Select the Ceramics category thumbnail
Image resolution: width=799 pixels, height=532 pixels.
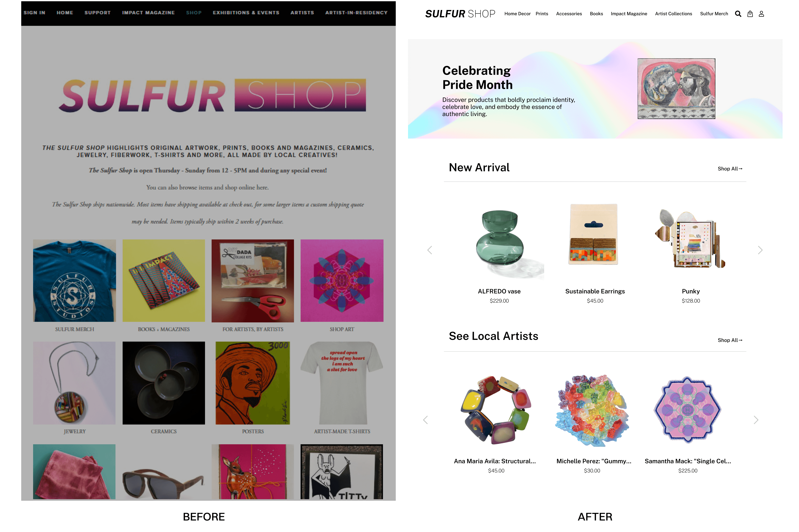point(164,383)
